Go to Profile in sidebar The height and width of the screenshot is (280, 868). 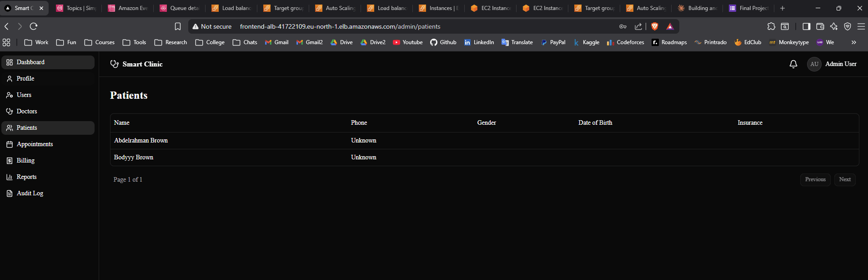point(48,79)
